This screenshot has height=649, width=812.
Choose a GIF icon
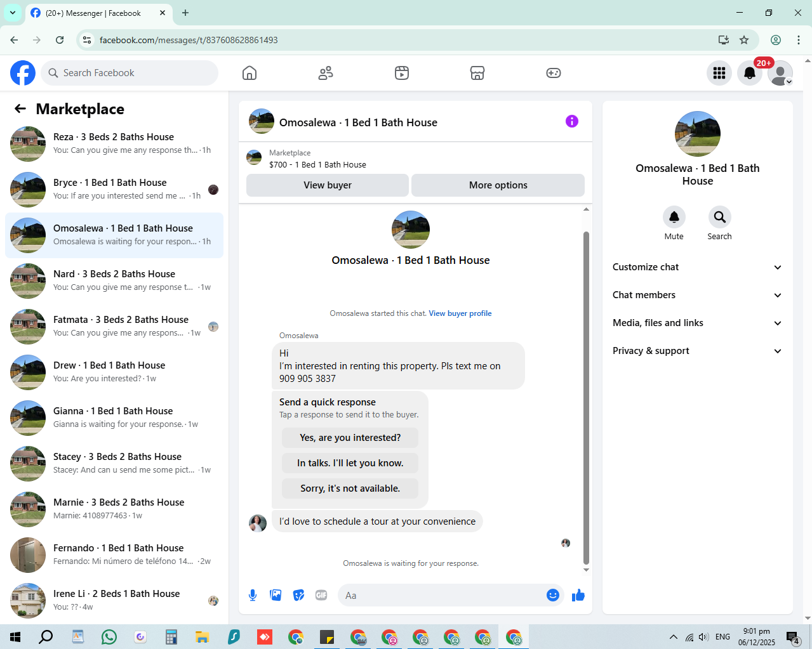pyautogui.click(x=321, y=595)
